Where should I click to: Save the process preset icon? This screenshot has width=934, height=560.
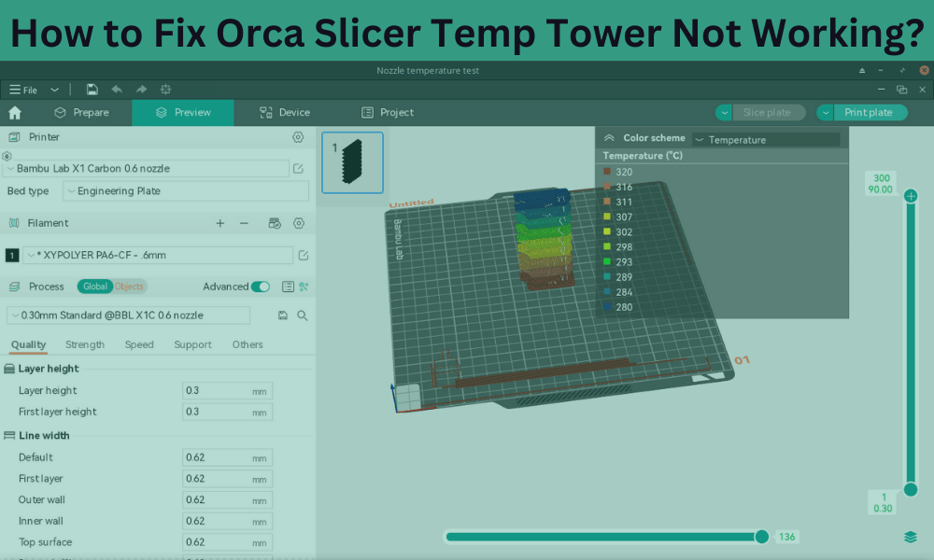click(283, 315)
